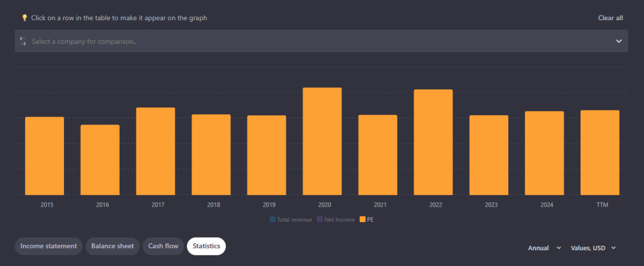Switch to Balance sheet tab
The height and width of the screenshot is (266, 644).
point(112,246)
